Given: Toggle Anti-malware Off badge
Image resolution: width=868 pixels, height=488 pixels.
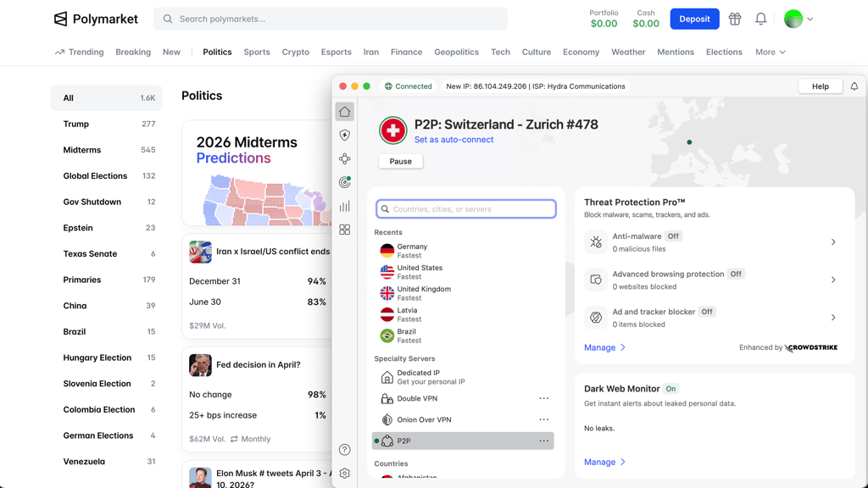Looking at the screenshot, I should [x=673, y=236].
